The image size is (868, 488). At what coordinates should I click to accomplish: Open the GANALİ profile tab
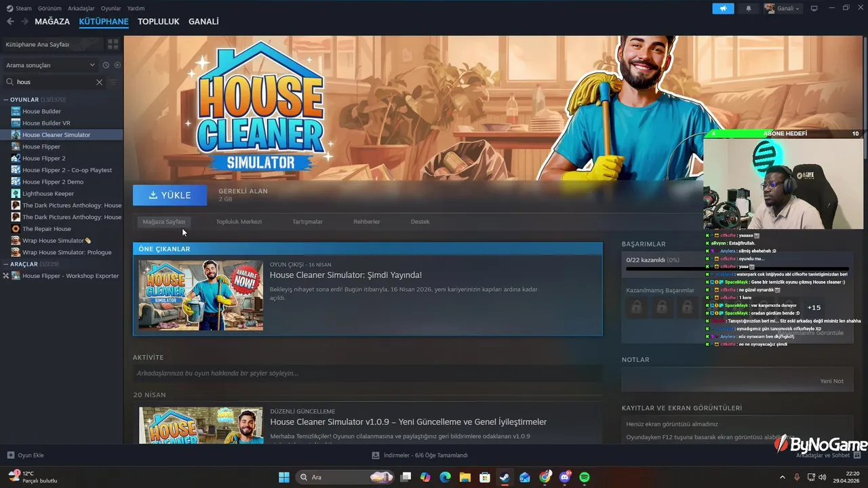point(203,22)
